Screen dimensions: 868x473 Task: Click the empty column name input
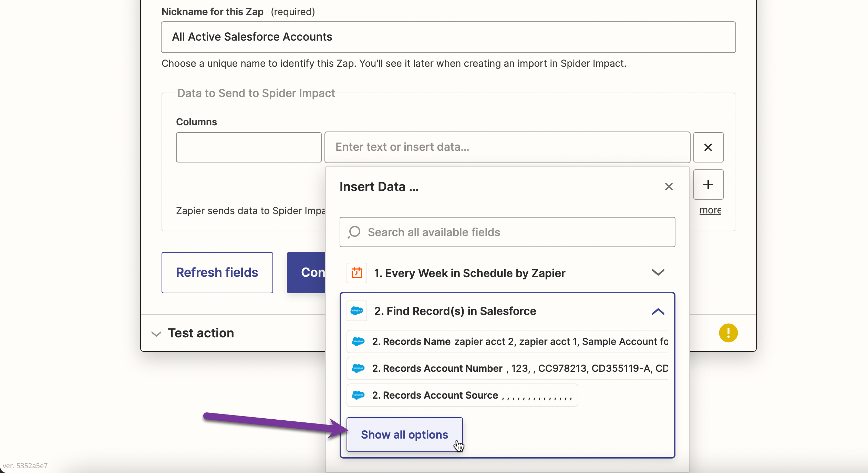point(248,147)
